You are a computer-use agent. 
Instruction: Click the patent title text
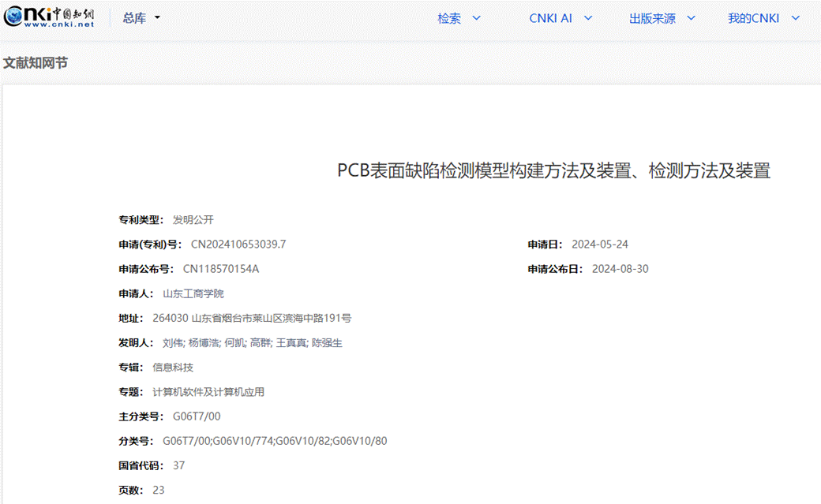coord(553,170)
